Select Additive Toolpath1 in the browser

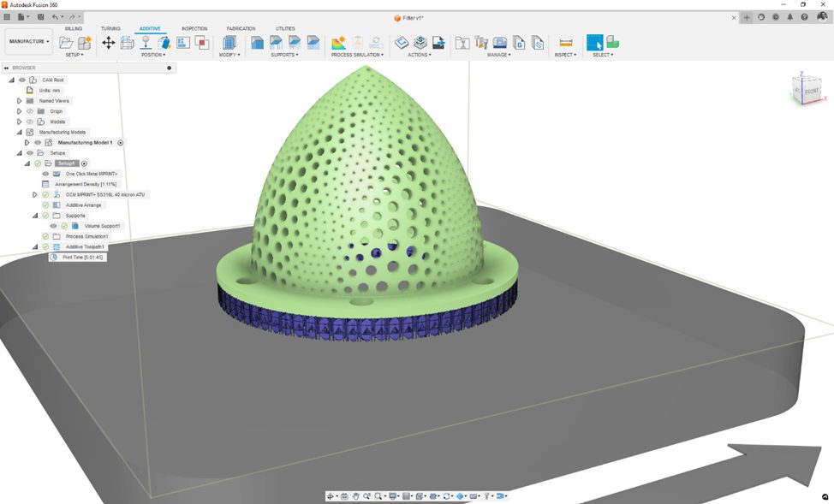tap(85, 246)
